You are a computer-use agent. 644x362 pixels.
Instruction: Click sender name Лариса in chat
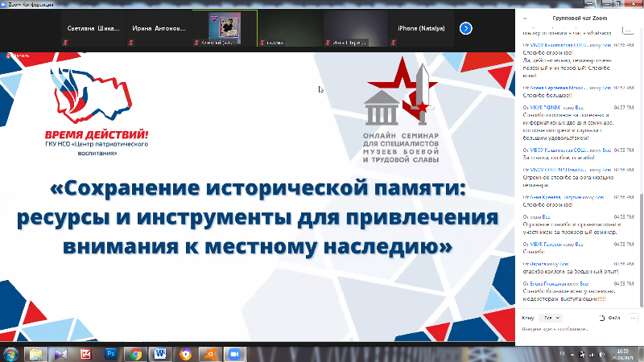pyautogui.click(x=537, y=264)
